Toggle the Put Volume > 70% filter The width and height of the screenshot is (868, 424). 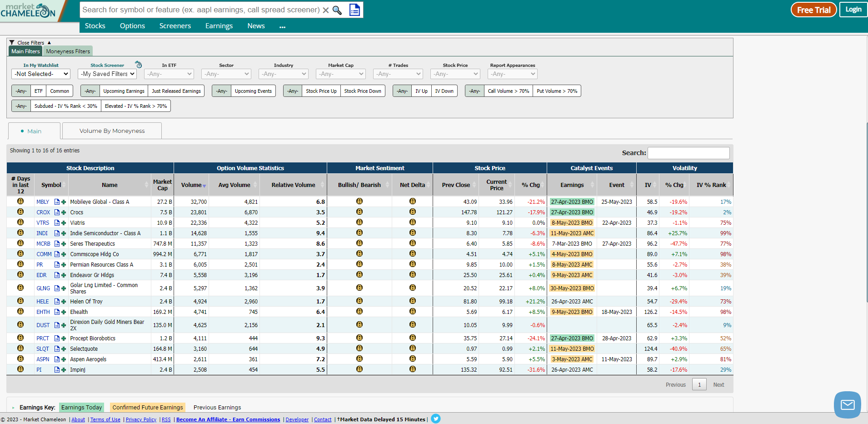[x=557, y=91]
